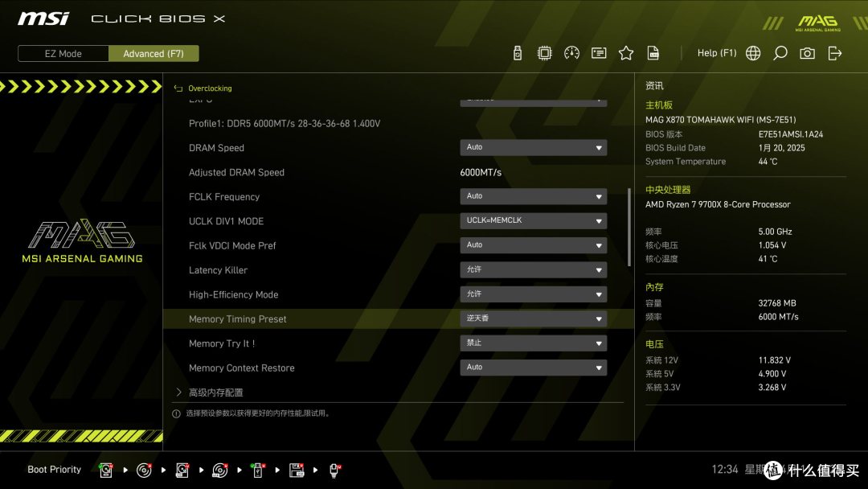868x489 pixels.
Task: Click the Boot Priority label
Action: click(55, 469)
